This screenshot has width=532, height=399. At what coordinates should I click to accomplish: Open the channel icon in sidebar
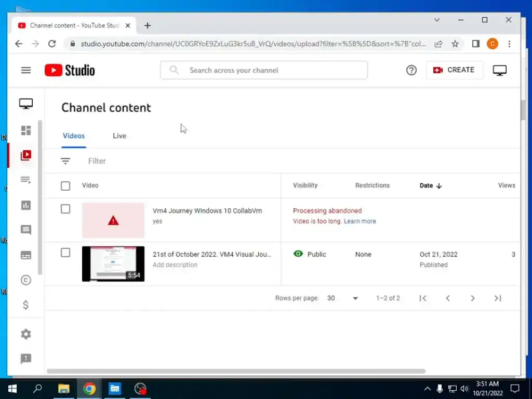(26, 103)
